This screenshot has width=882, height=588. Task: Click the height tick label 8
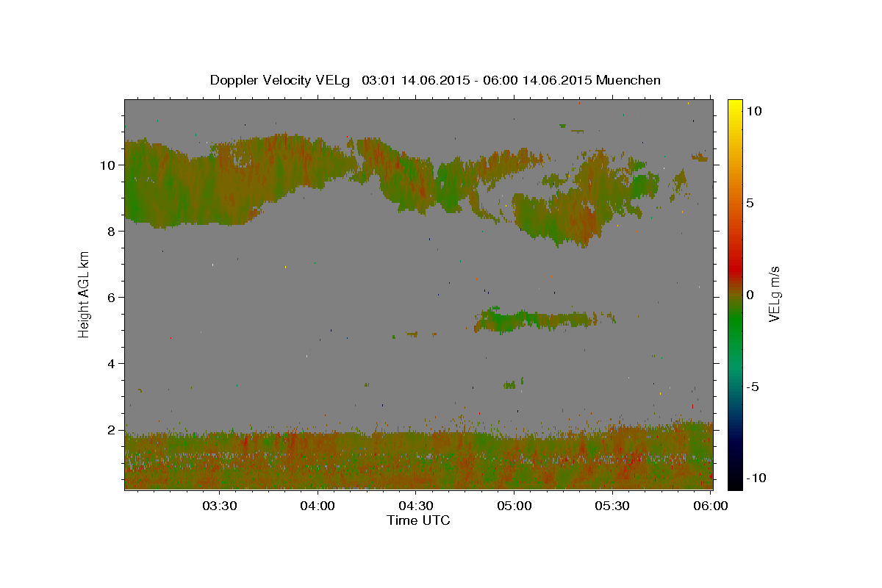tap(112, 231)
